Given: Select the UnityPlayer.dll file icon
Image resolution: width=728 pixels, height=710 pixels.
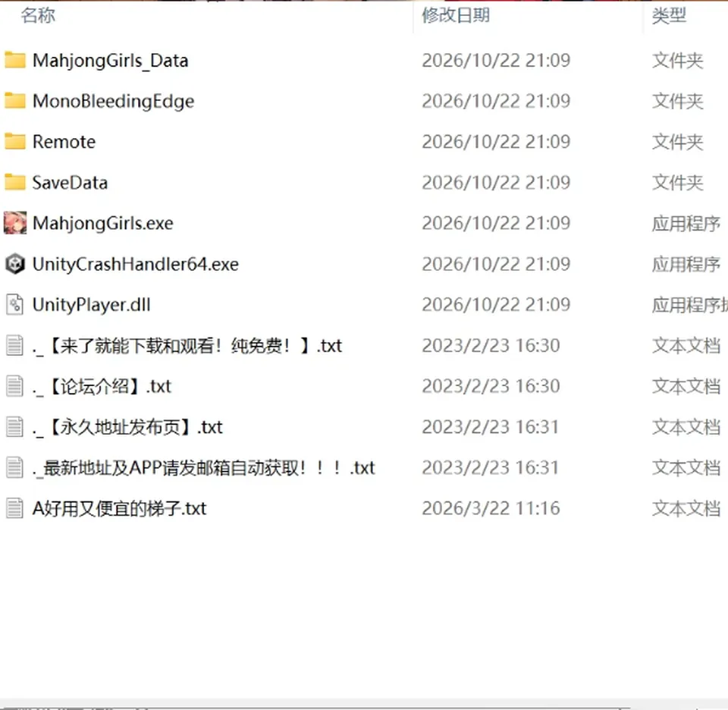Looking at the screenshot, I should point(15,305).
